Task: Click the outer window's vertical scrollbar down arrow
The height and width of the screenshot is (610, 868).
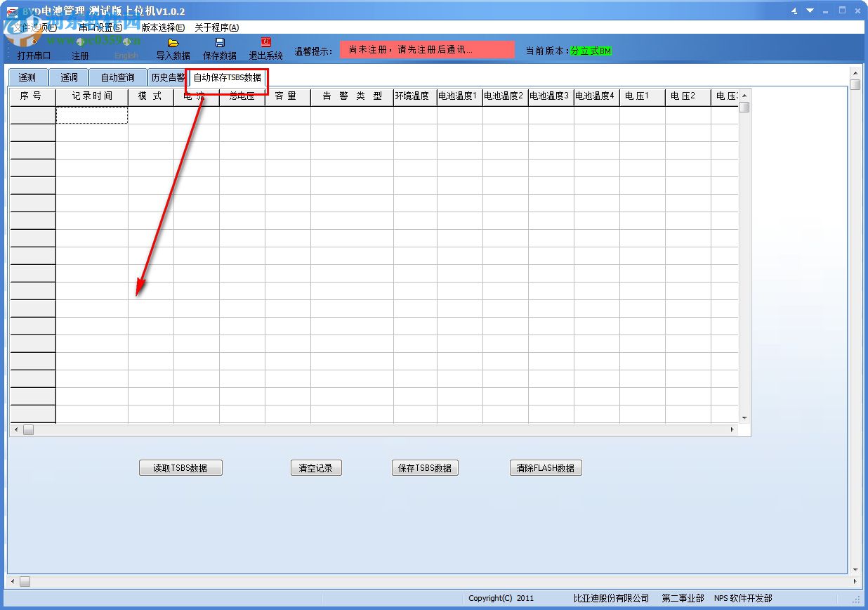Action: tap(855, 569)
